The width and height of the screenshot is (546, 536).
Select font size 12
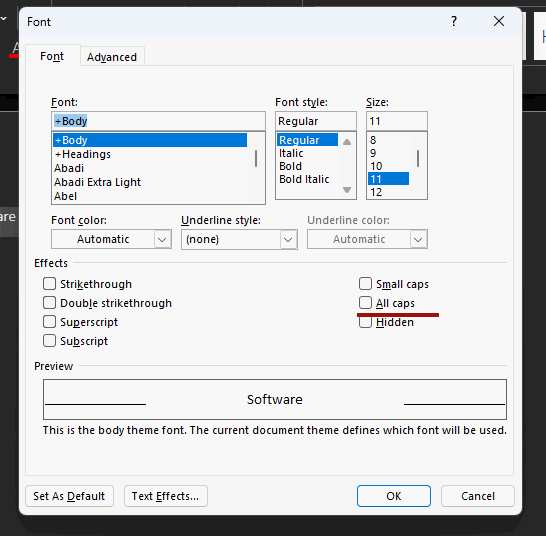click(388, 192)
